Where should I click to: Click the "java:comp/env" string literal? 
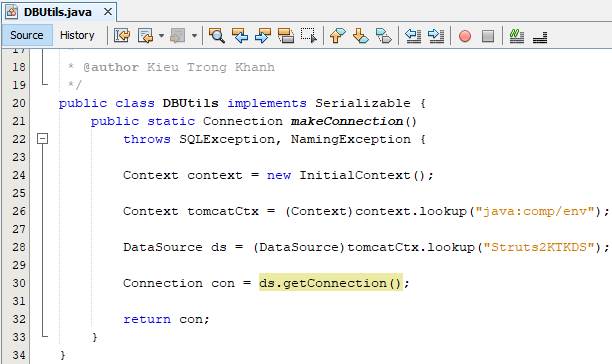click(538, 211)
